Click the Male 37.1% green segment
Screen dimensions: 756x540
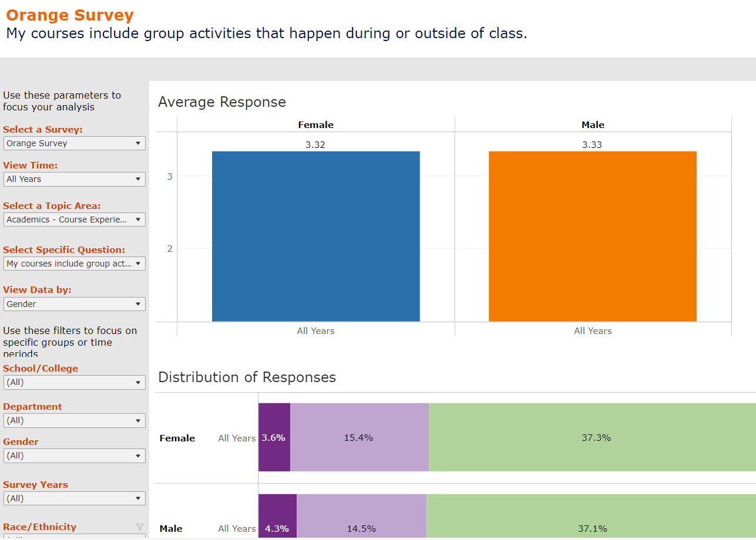590,517
